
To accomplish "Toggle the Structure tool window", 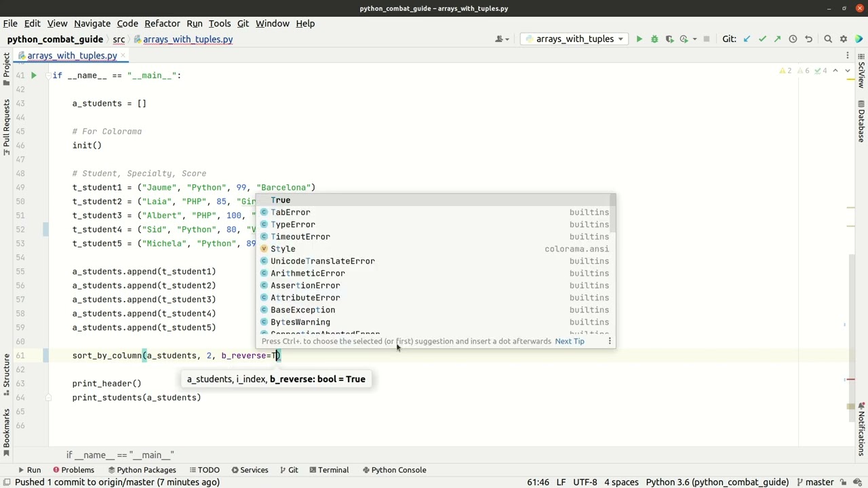I will point(6,375).
